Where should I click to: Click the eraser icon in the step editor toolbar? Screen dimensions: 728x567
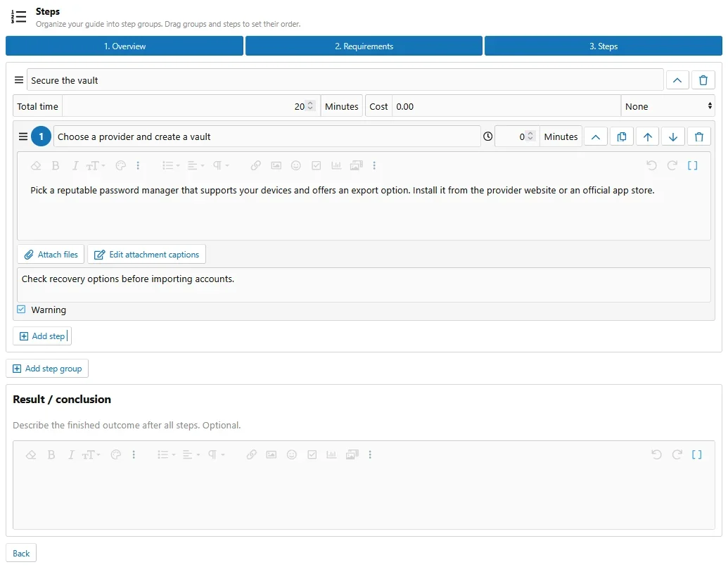point(36,166)
